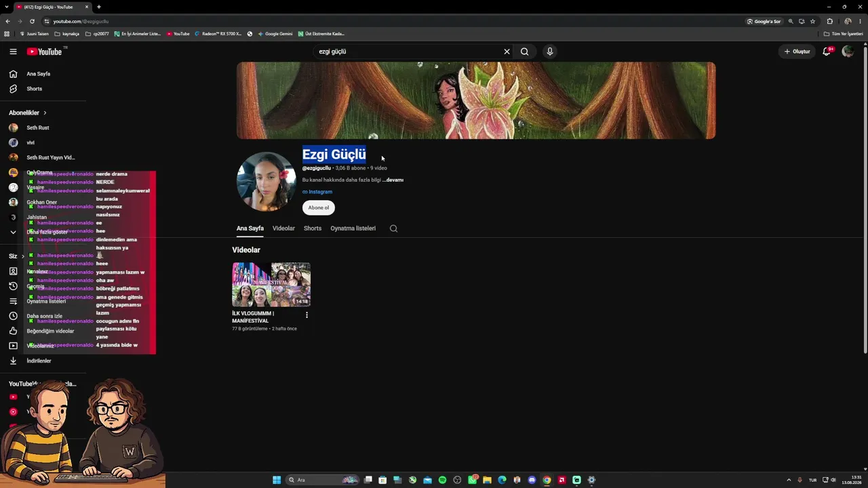Click the taskbar Ara search box
The width and height of the screenshot is (868, 488).
[323, 480]
